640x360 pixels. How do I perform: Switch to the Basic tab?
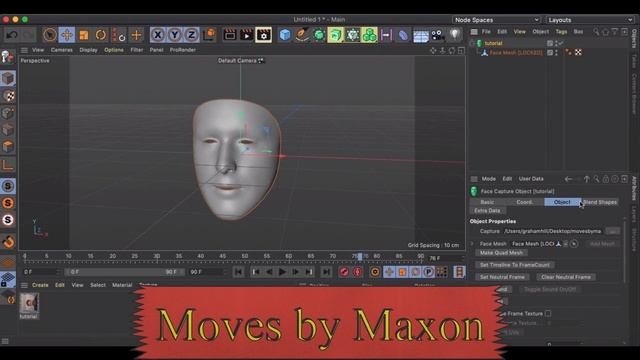click(487, 202)
